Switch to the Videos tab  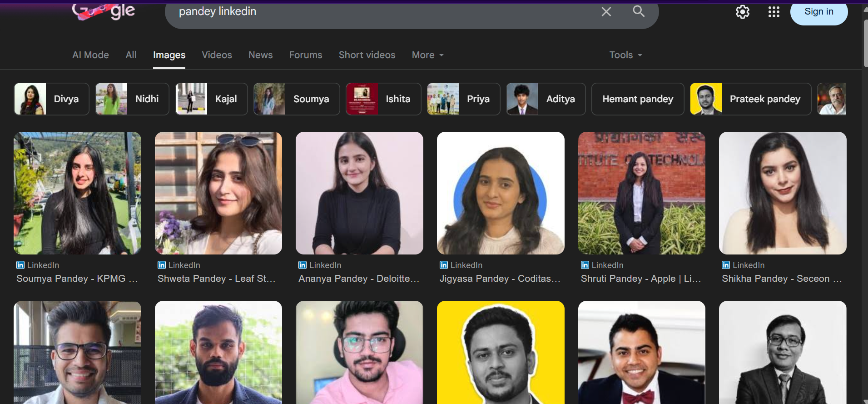point(217,55)
